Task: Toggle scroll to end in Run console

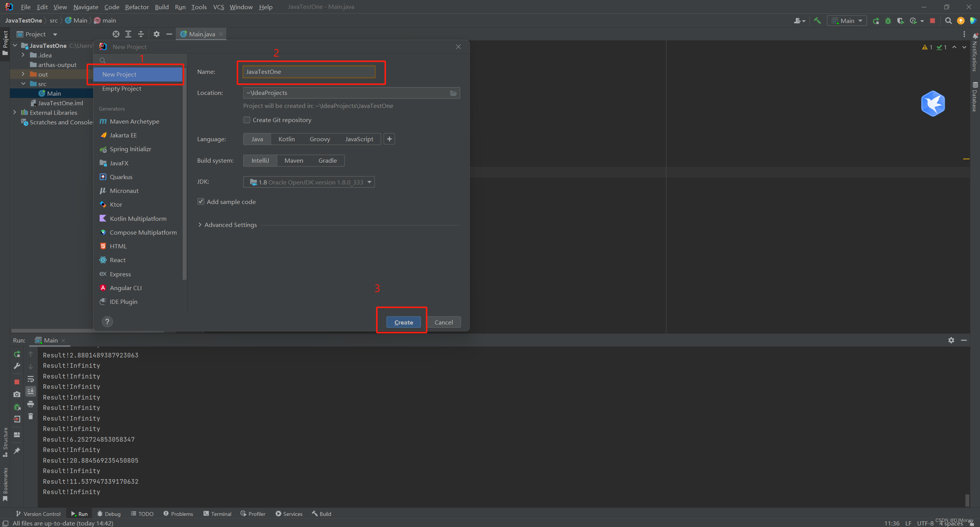Action: coord(31,391)
